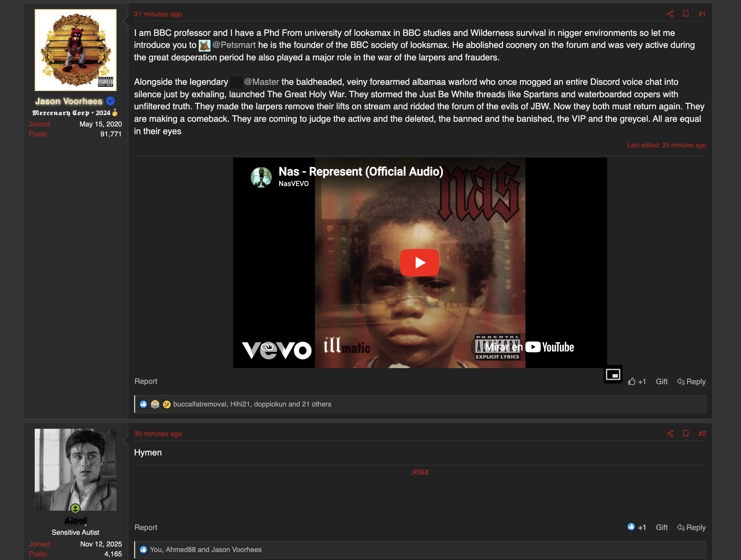741x560 pixels.
Task: Play the Nas Represent YouTube video
Action: click(420, 262)
